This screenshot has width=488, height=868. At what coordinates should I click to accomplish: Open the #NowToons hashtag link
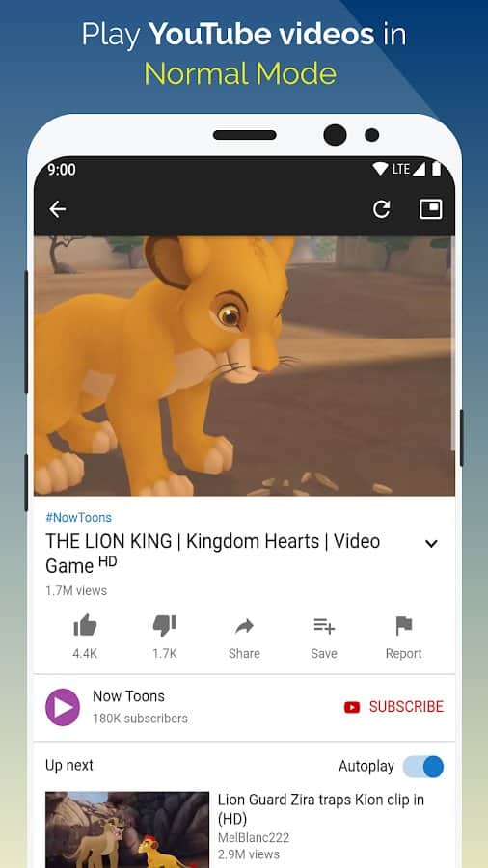click(78, 518)
